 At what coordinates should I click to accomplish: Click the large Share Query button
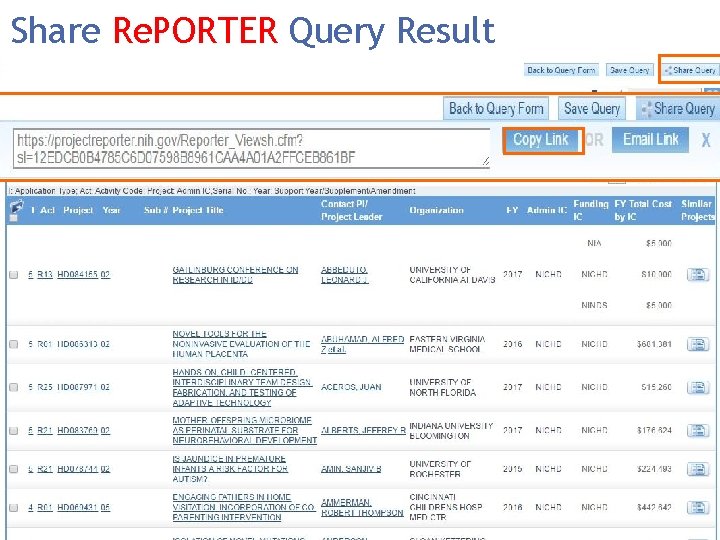click(679, 109)
